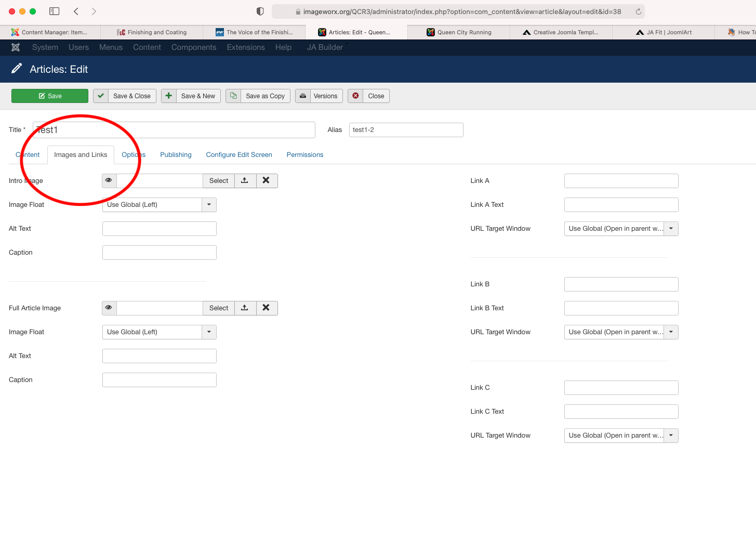
Task: Open the Extensions menu
Action: [x=246, y=47]
